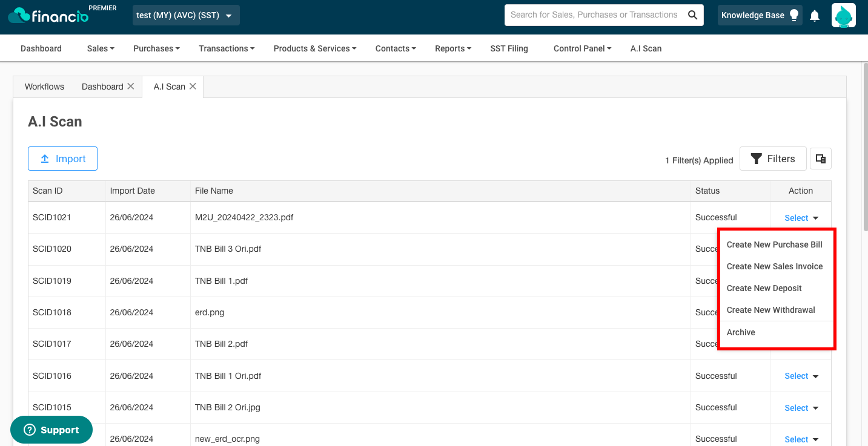Click scan ID SCID1019

(x=52, y=281)
